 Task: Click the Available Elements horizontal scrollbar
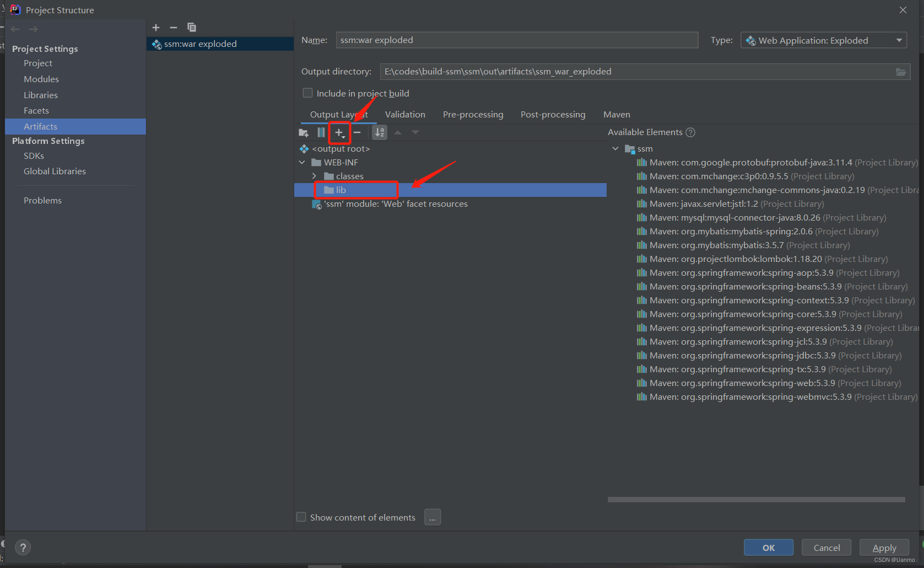[756, 500]
